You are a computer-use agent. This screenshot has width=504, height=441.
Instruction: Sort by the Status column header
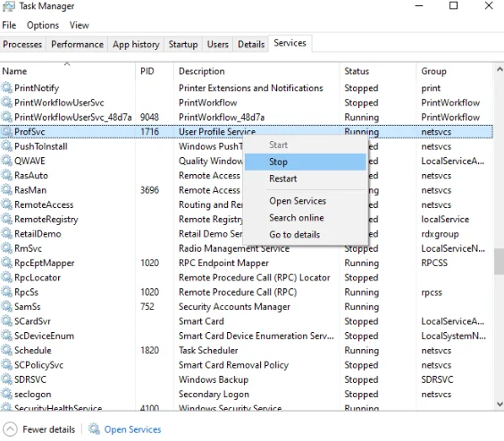(x=378, y=71)
